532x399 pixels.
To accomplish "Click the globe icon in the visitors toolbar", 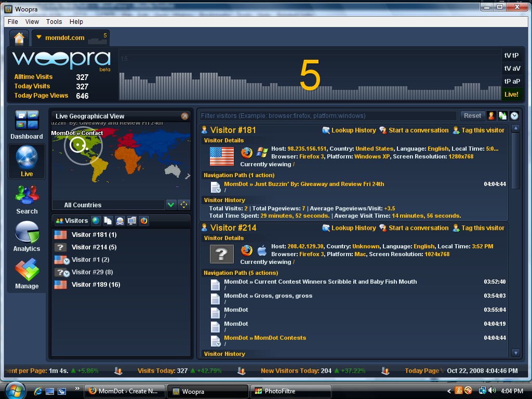I will pos(96,220).
